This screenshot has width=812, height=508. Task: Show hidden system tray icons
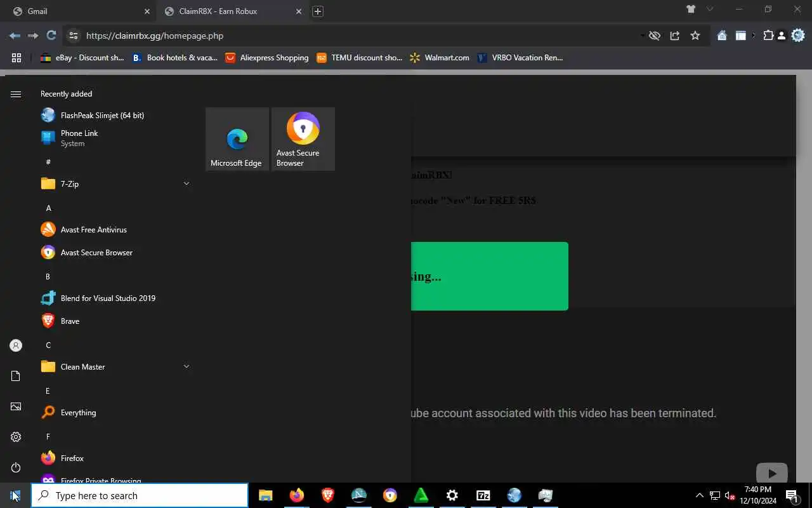tap(700, 495)
